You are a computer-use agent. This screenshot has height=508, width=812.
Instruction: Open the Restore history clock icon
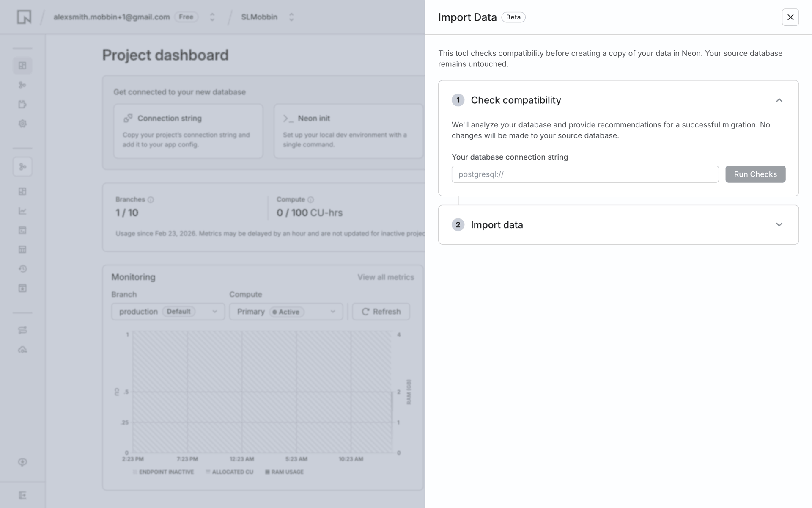(x=22, y=269)
